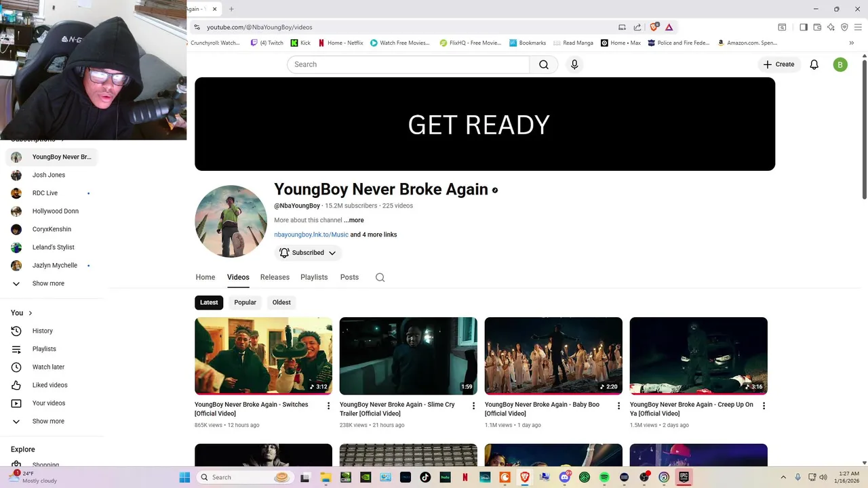Open Brave Rewards triangle icon

click(x=669, y=27)
